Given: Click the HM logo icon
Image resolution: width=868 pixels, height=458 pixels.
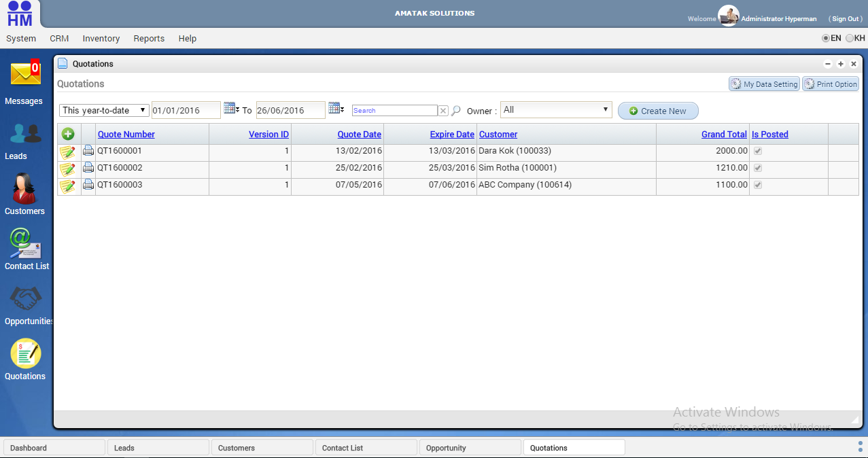Looking at the screenshot, I should click(x=20, y=14).
